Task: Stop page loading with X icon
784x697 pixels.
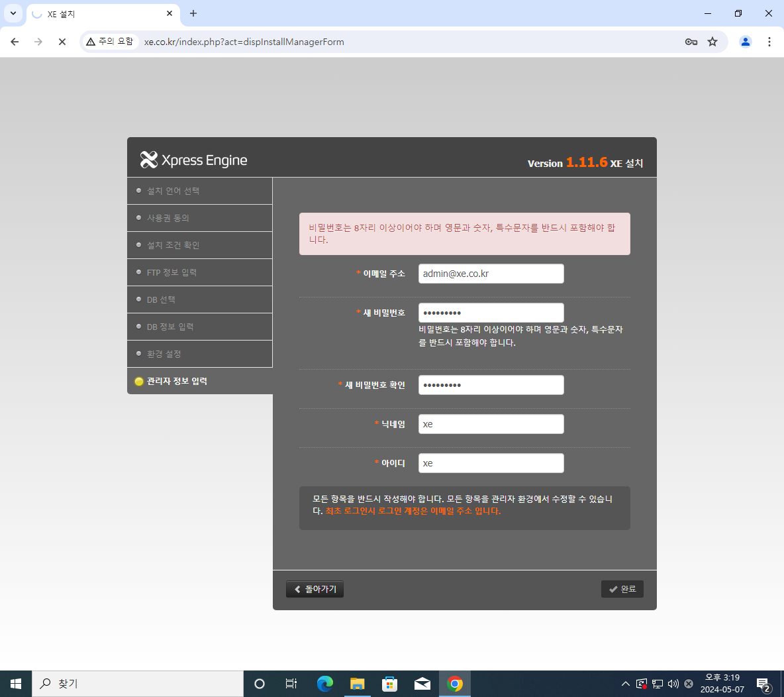Action: [x=62, y=42]
